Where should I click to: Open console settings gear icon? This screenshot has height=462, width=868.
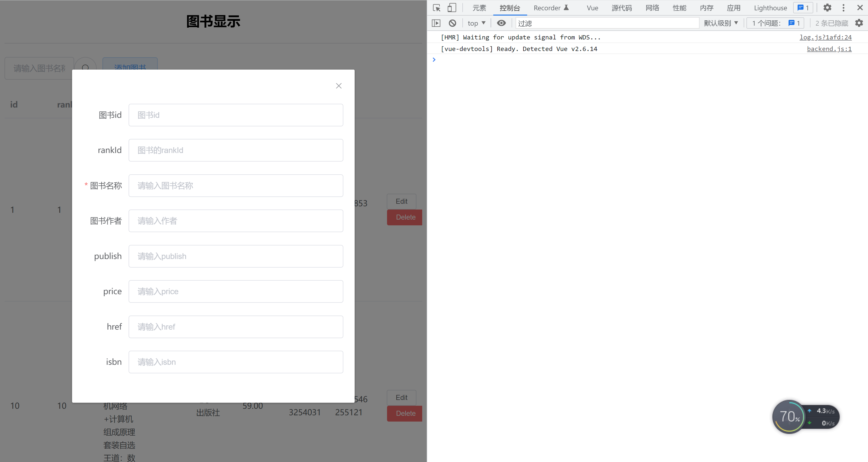[859, 23]
